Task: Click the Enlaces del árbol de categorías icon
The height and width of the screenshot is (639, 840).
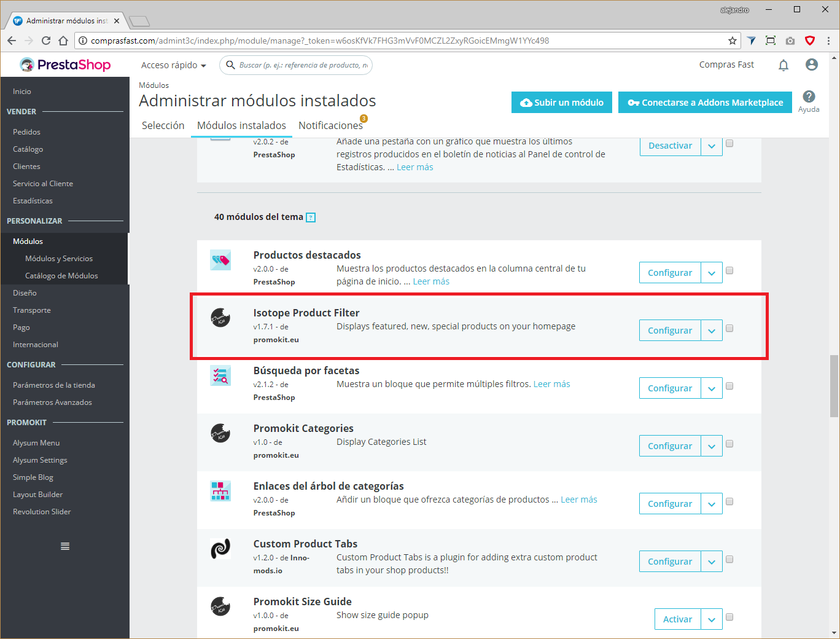Action: (220, 491)
